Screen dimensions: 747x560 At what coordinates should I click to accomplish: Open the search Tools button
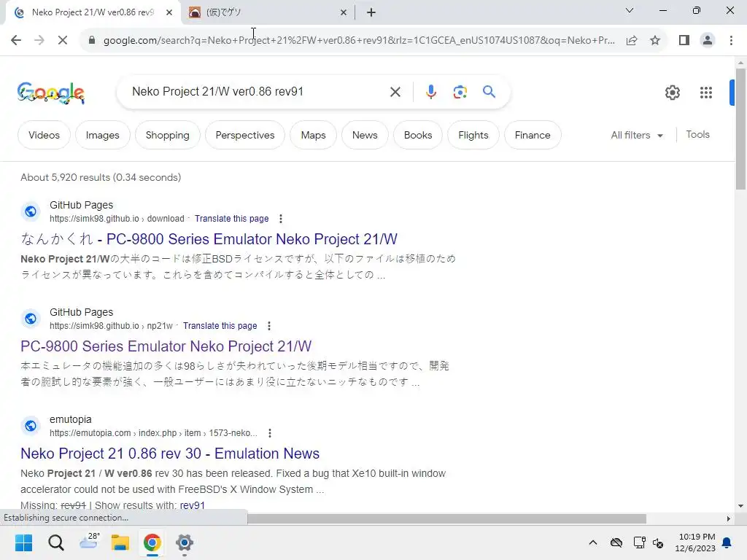pos(697,135)
